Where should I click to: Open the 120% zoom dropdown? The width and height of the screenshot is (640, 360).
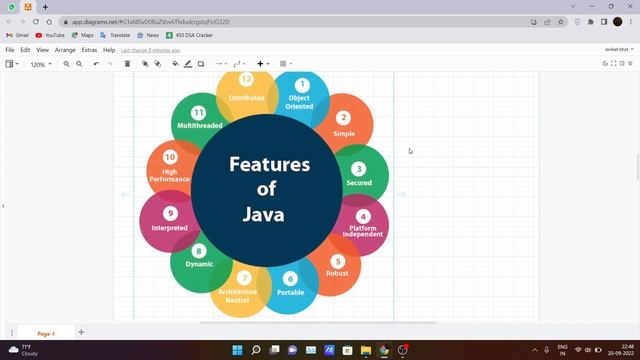click(x=41, y=64)
